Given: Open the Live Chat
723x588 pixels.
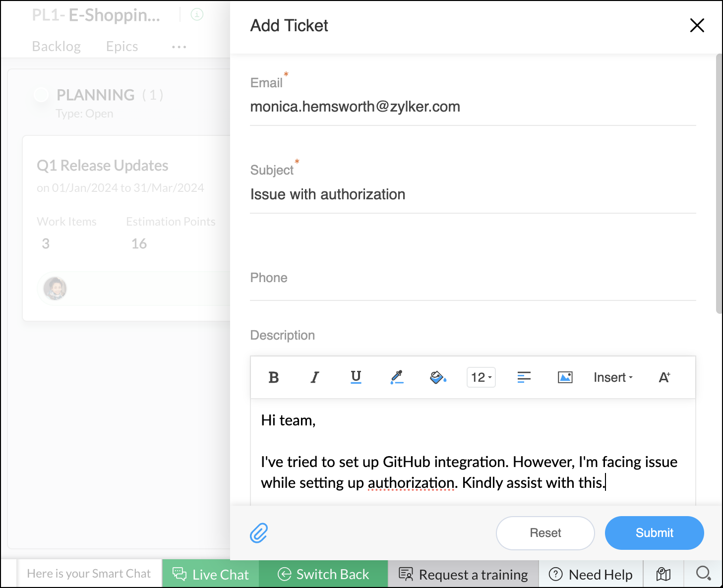Looking at the screenshot, I should coord(211,574).
